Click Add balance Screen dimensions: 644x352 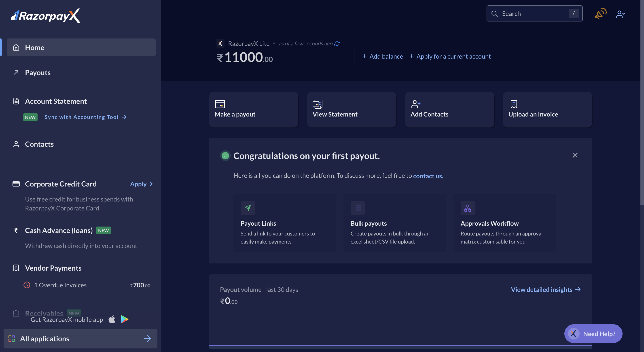pos(383,56)
